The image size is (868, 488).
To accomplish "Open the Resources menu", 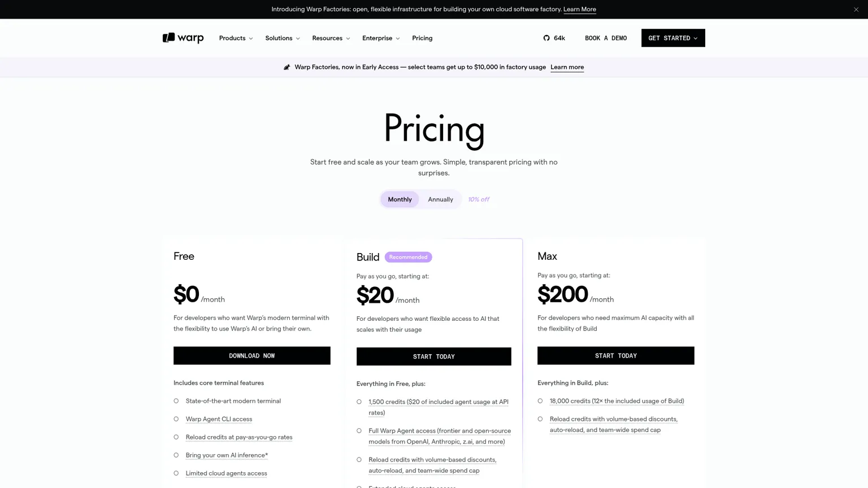I will [331, 38].
